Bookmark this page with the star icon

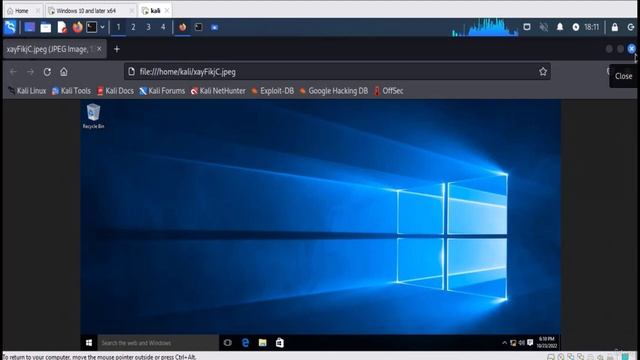point(543,72)
